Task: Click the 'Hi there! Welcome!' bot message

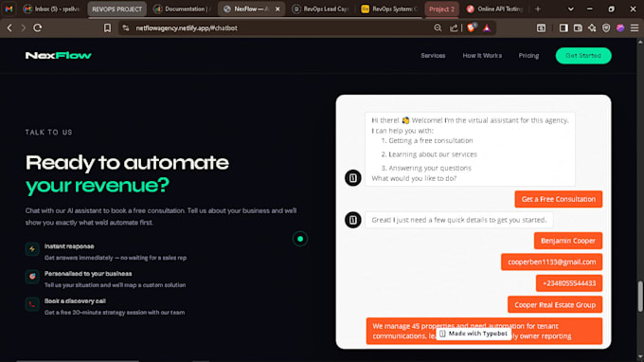Action: pyautogui.click(x=470, y=149)
